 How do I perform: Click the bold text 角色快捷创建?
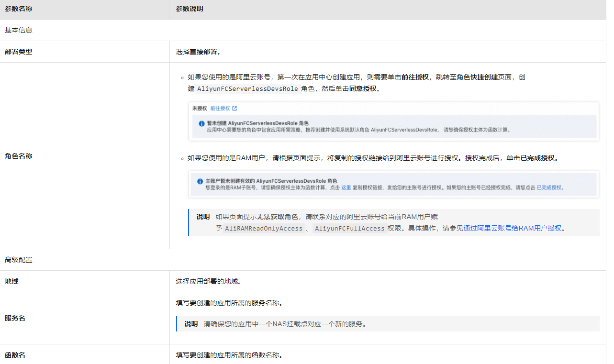coord(477,77)
